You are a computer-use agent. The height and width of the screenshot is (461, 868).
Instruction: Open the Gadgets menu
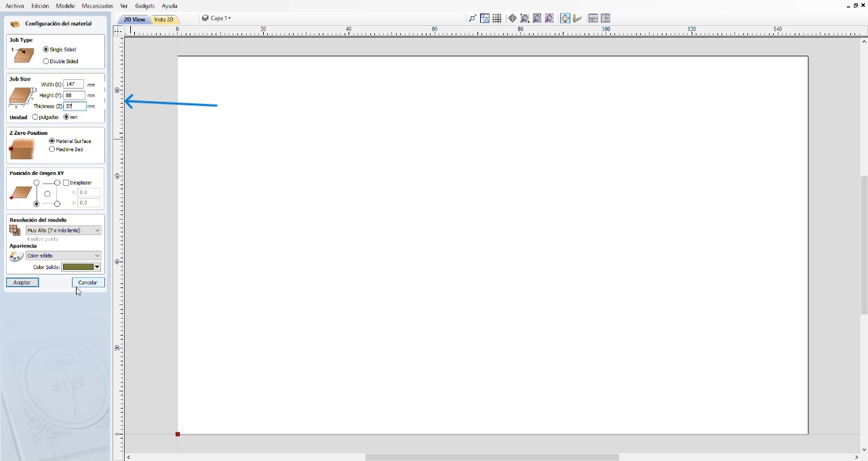(x=145, y=5)
